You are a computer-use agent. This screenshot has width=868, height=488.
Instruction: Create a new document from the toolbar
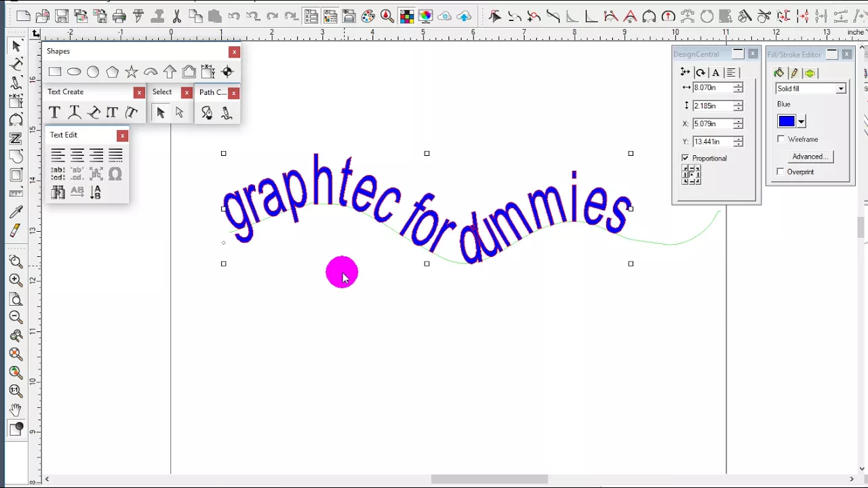(23, 16)
